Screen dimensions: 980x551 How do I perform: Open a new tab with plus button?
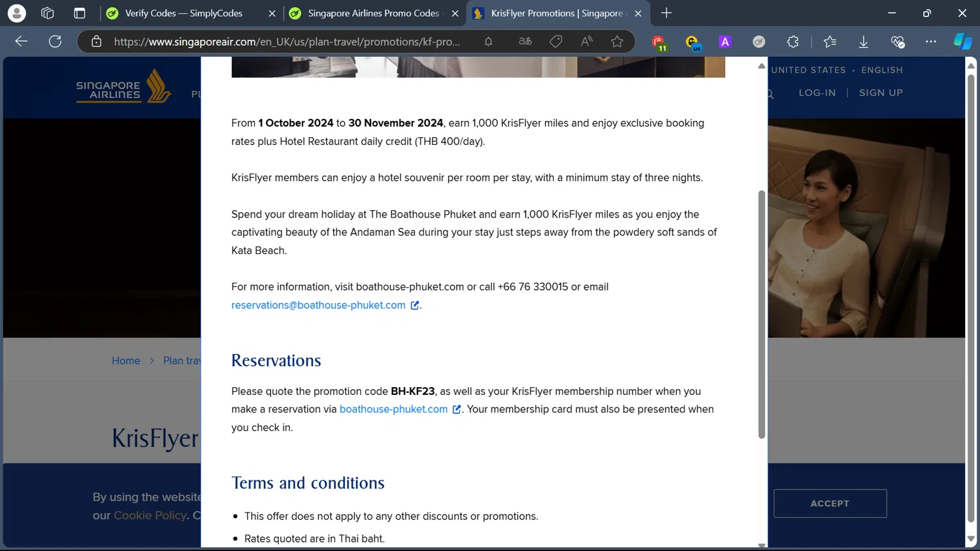coord(666,13)
